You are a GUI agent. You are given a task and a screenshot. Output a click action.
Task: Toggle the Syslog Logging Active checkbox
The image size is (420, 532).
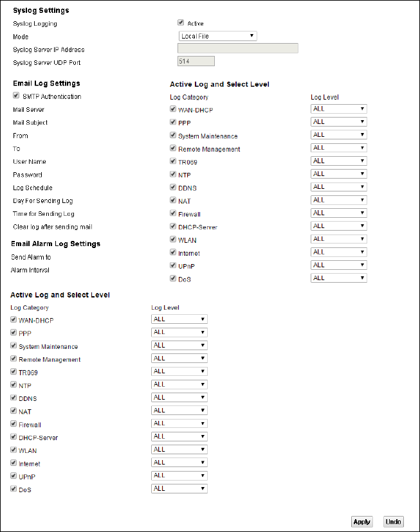[181, 23]
